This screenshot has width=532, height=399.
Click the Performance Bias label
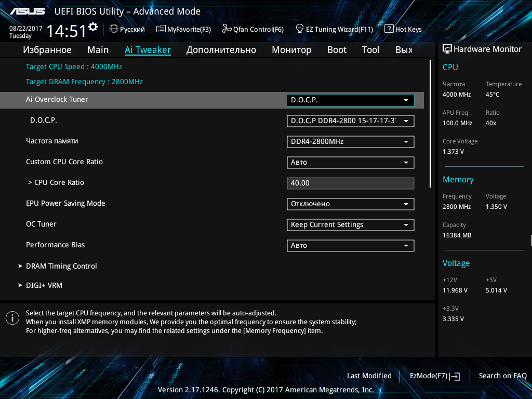click(x=55, y=245)
